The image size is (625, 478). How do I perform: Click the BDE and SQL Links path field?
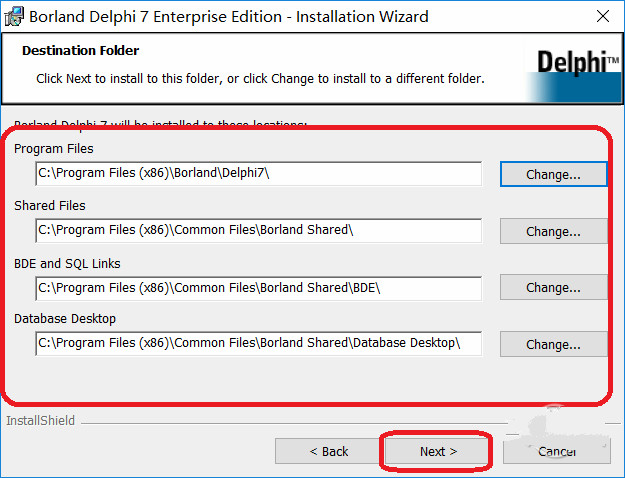click(x=259, y=288)
